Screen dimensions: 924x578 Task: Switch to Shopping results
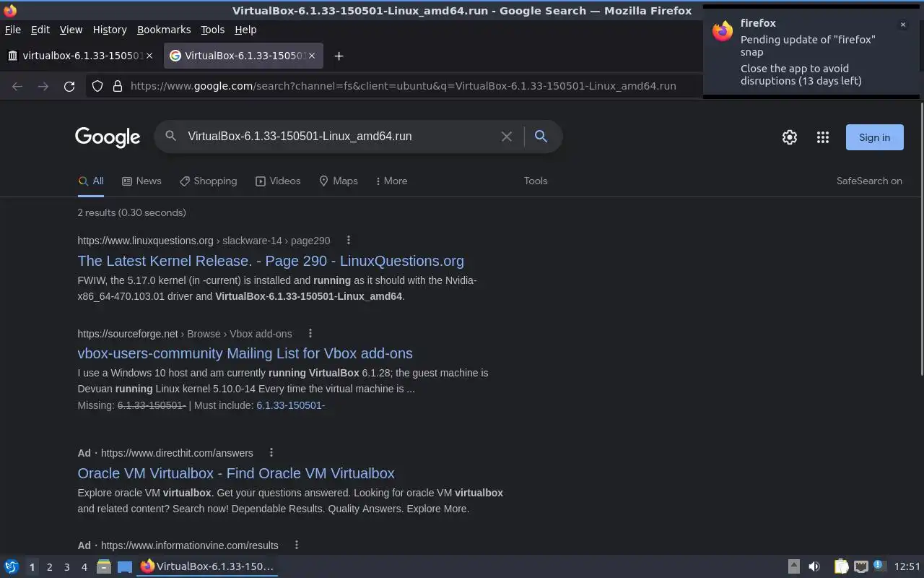(208, 181)
